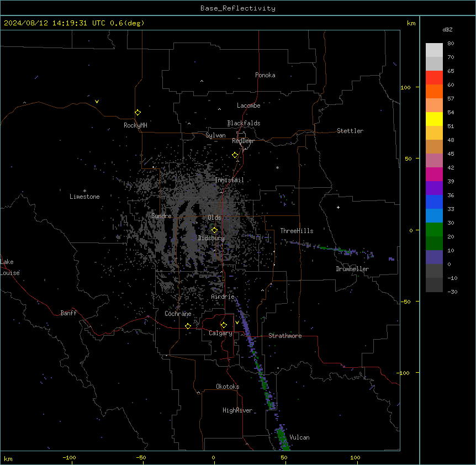Click the Lacombe city label
476x465 pixels.
pyautogui.click(x=248, y=105)
